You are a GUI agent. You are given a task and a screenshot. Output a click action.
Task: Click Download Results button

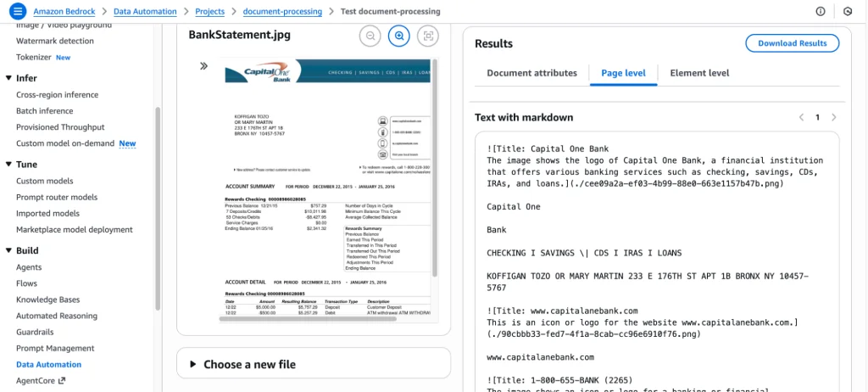[x=793, y=43]
